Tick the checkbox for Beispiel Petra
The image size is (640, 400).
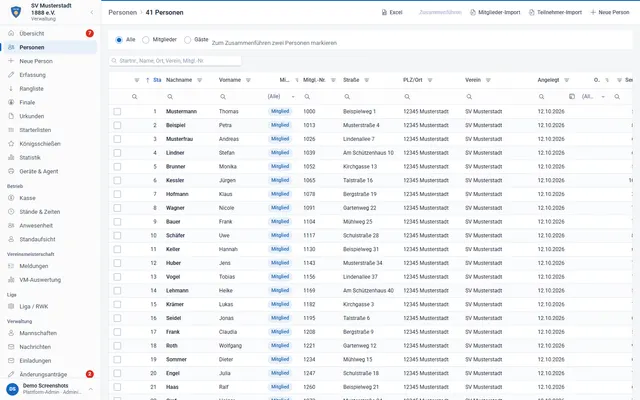pyautogui.click(x=117, y=125)
